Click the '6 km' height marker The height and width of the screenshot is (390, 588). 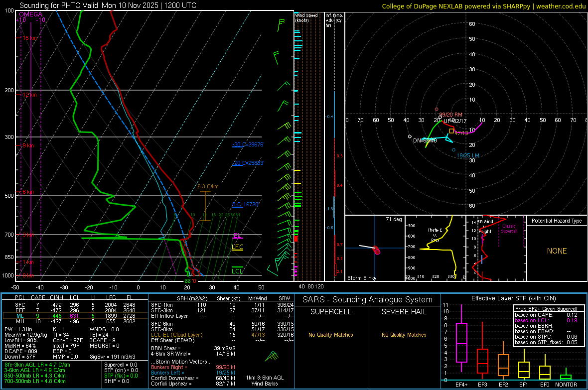[28, 192]
